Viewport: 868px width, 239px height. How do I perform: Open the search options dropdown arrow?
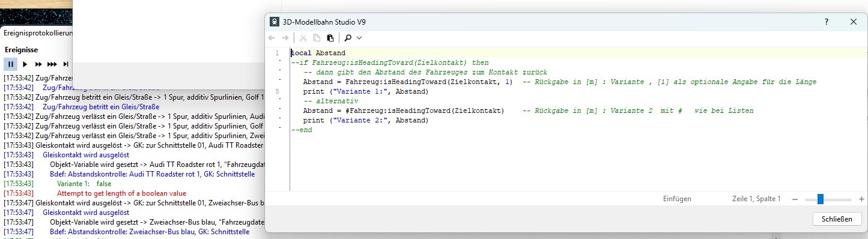point(359,38)
